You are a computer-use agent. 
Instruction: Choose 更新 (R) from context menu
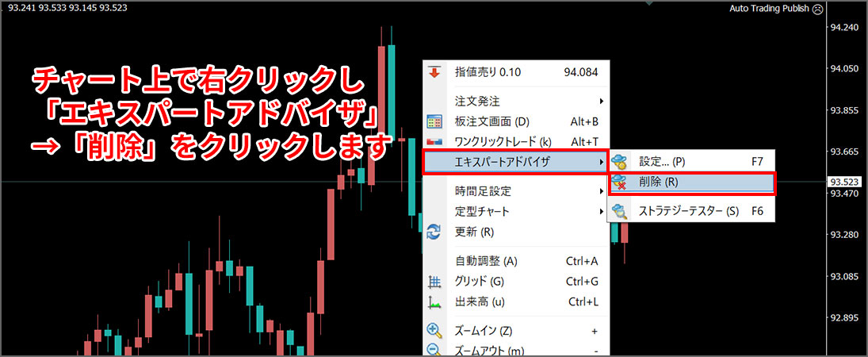pyautogui.click(x=516, y=232)
